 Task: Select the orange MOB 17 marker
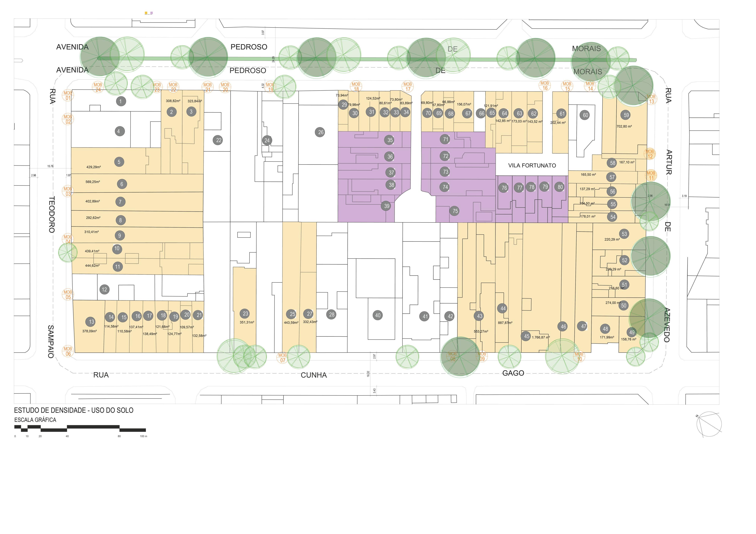tap(408, 87)
